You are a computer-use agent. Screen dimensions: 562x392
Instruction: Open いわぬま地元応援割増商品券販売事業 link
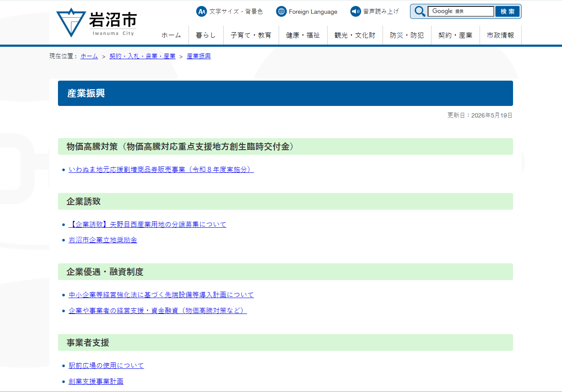pos(161,169)
